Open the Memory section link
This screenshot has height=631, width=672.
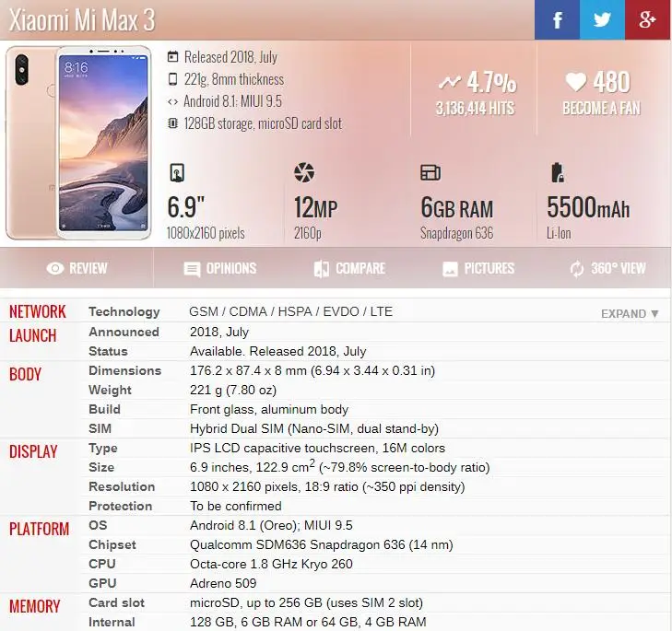35,606
